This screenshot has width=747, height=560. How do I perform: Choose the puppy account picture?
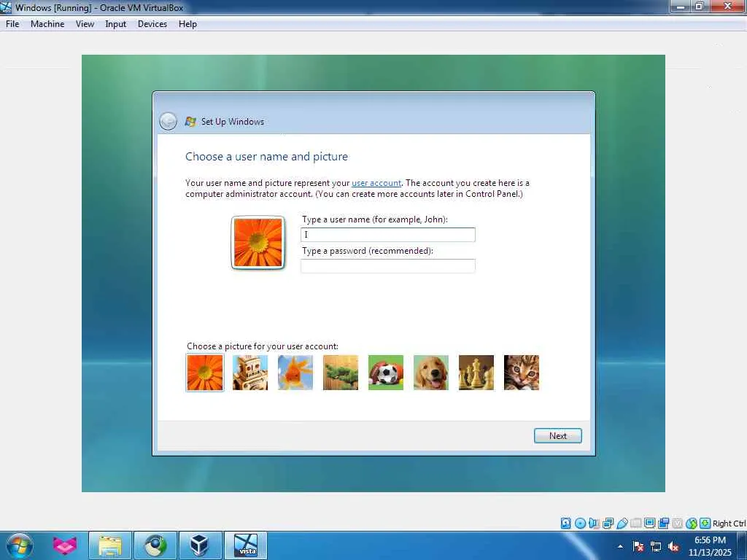point(431,373)
